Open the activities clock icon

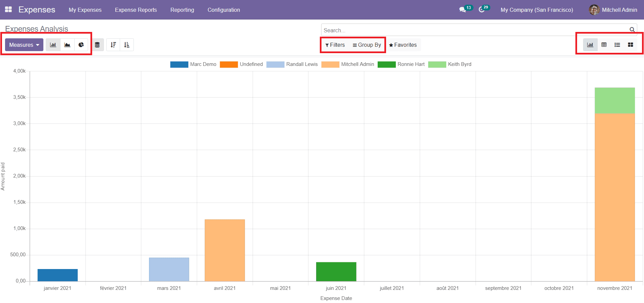pos(482,10)
